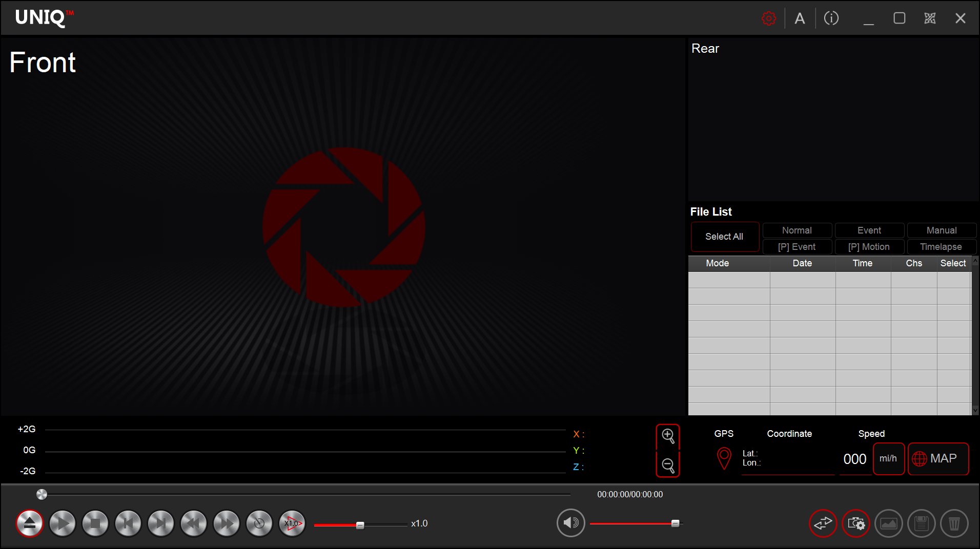Image resolution: width=980 pixels, height=549 pixels.
Task: Click the language 'A' icon
Action: click(x=800, y=18)
